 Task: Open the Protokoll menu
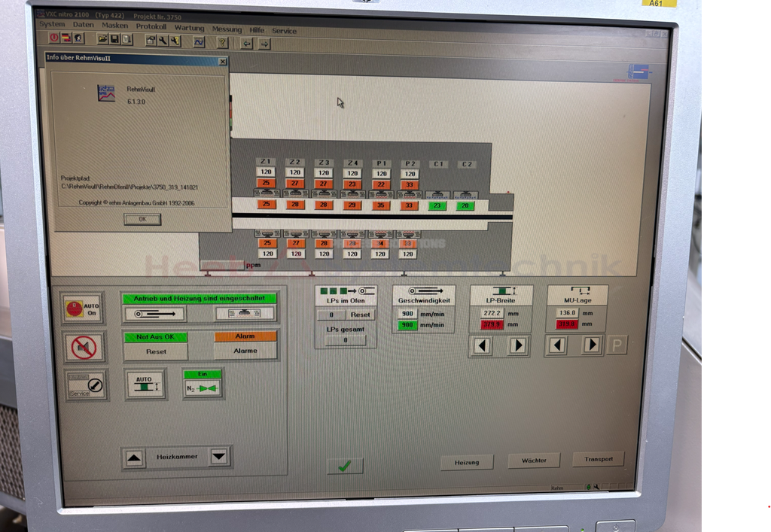point(151,26)
